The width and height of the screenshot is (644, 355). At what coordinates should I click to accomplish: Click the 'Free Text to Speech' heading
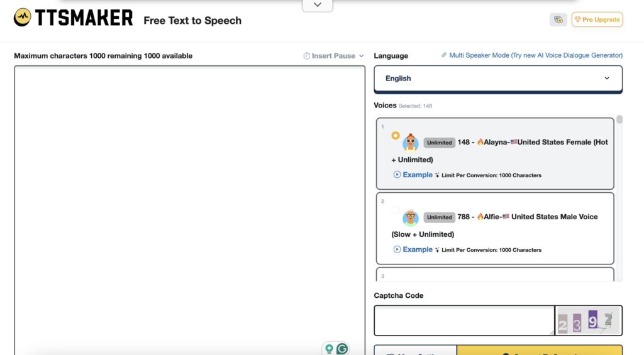point(192,21)
